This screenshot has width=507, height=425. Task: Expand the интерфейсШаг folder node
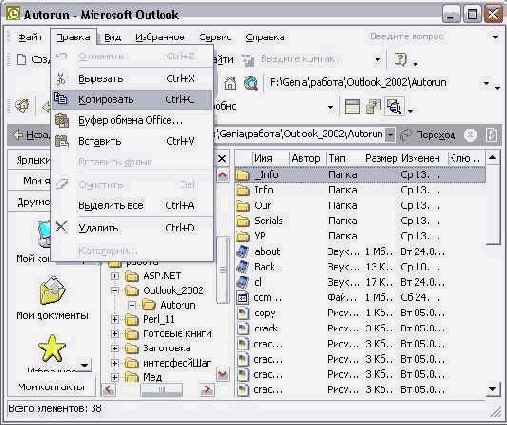point(115,363)
